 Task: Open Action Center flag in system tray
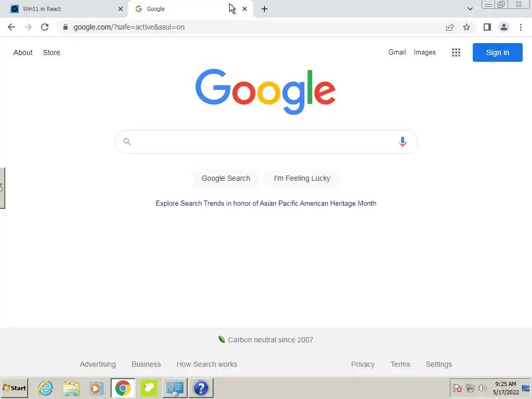click(457, 388)
